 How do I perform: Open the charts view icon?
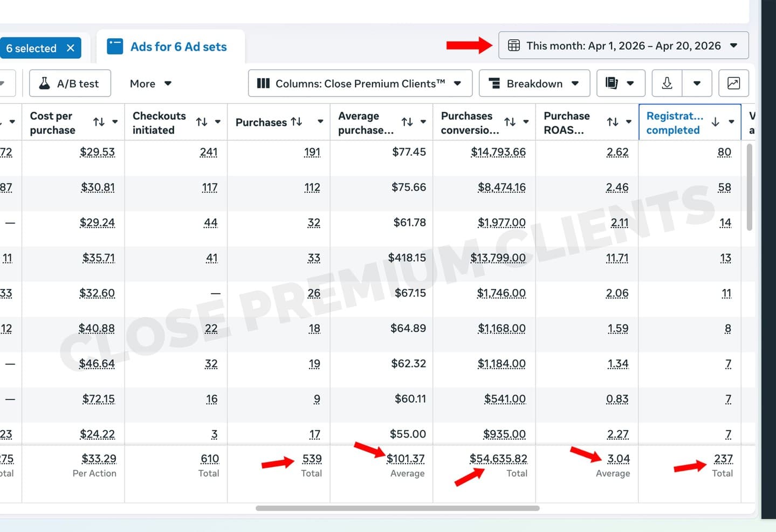(x=733, y=84)
